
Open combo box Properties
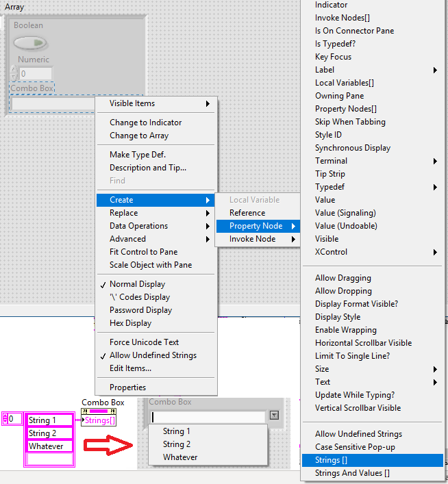tap(155, 387)
